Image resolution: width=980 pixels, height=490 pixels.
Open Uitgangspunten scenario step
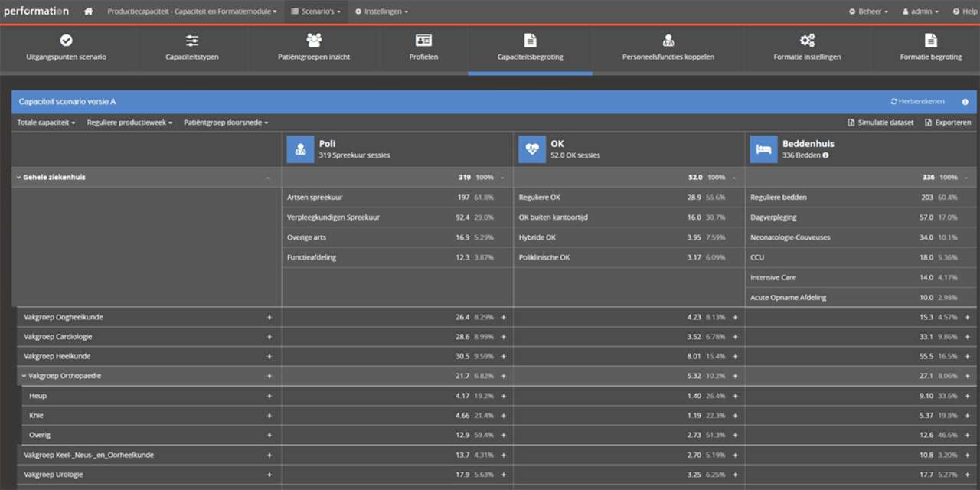[67, 48]
